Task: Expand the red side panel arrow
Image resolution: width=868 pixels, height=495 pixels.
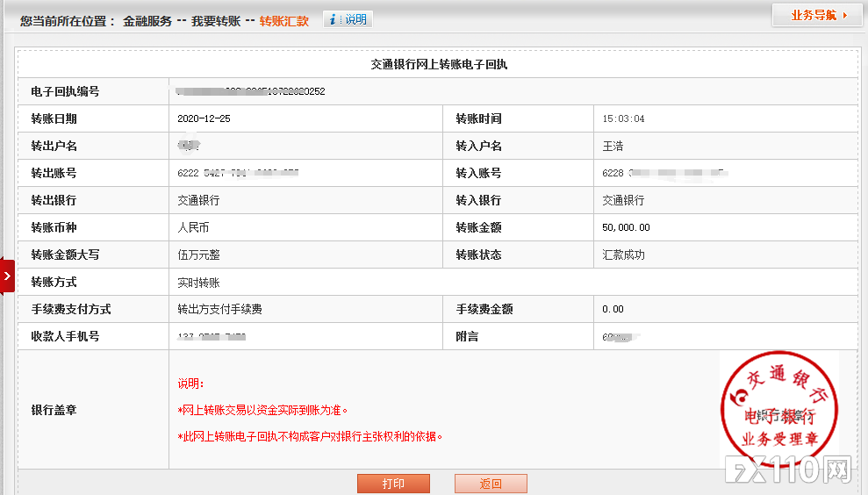Action: (x=7, y=276)
